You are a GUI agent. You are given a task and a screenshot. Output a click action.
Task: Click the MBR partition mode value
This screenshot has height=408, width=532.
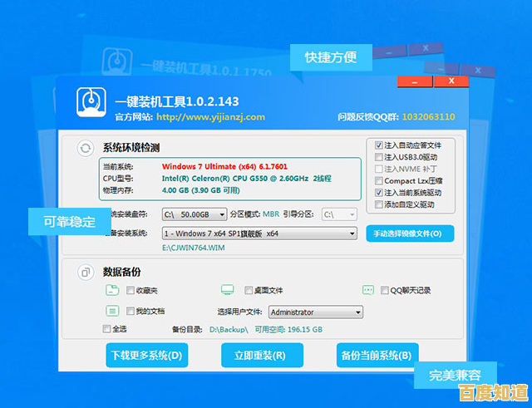point(271,214)
